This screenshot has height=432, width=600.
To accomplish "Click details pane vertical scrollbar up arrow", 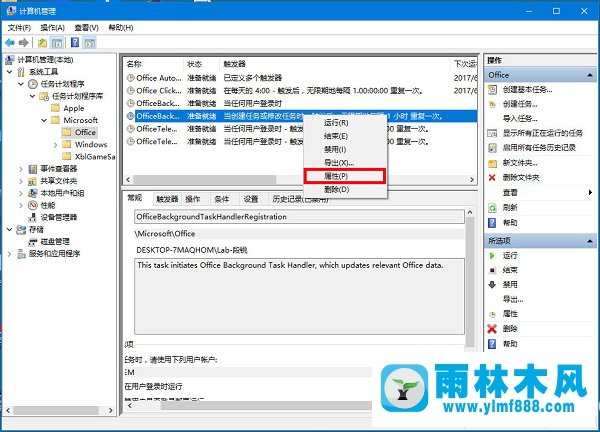I will click(x=470, y=212).
